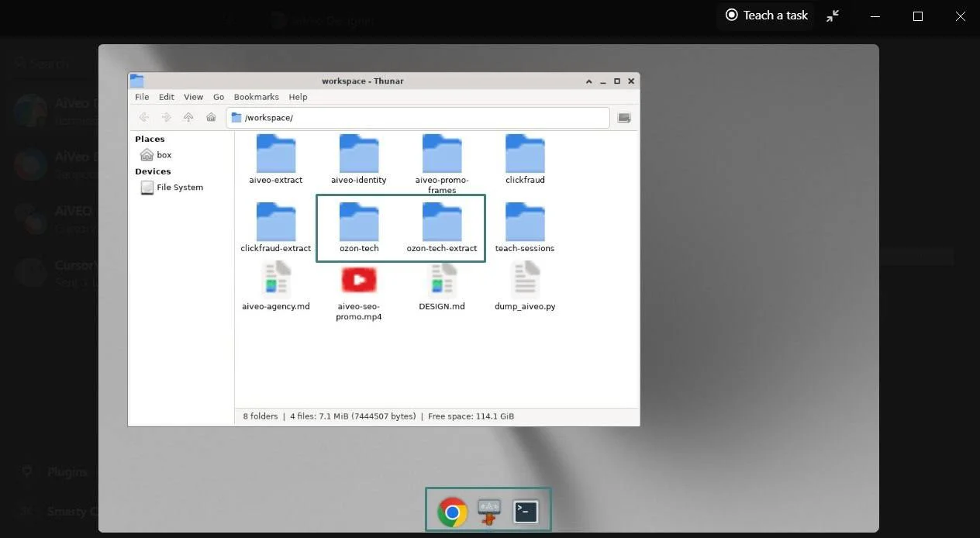
Task: Click the dock icon between Chrome and Terminal
Action: click(489, 512)
